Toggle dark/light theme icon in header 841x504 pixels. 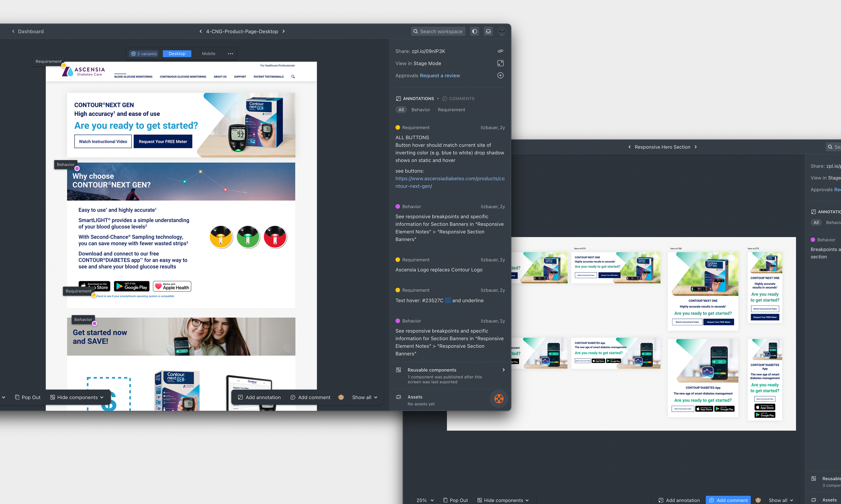(474, 31)
